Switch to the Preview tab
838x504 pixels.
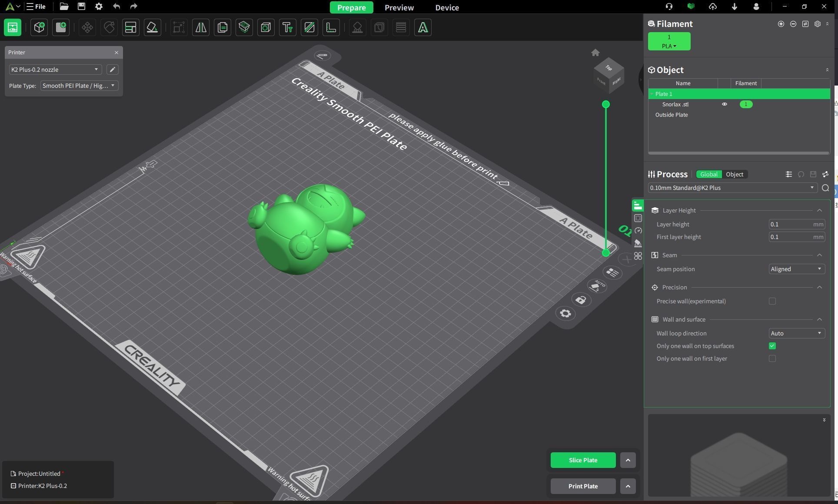(x=399, y=7)
